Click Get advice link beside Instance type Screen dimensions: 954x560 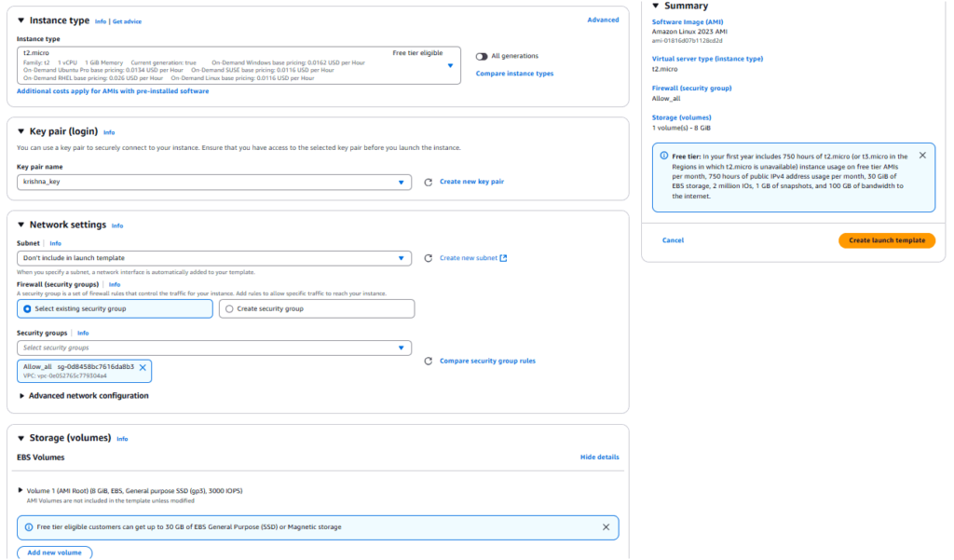[x=127, y=21]
